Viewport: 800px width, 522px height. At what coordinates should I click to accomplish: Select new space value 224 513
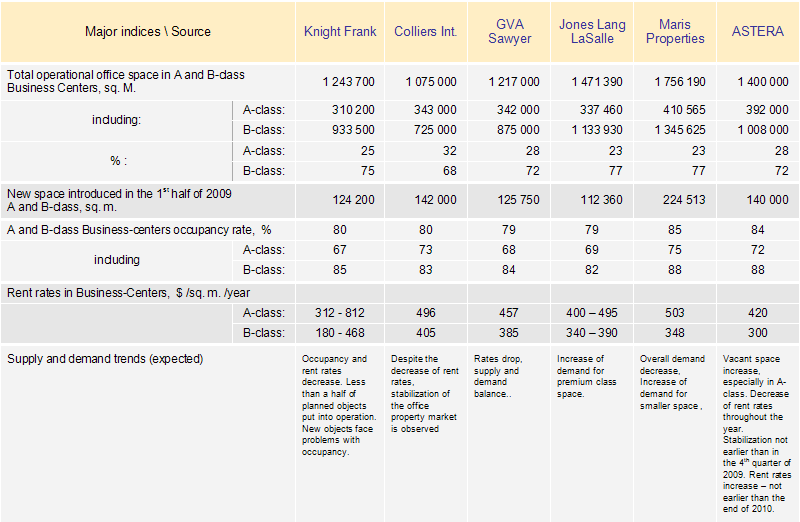684,200
